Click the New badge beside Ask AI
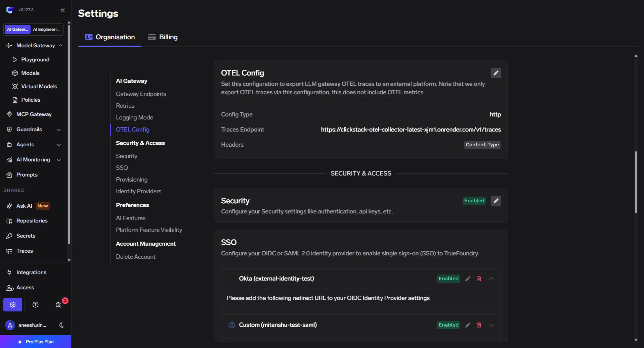The height and width of the screenshot is (348, 644). (43, 206)
